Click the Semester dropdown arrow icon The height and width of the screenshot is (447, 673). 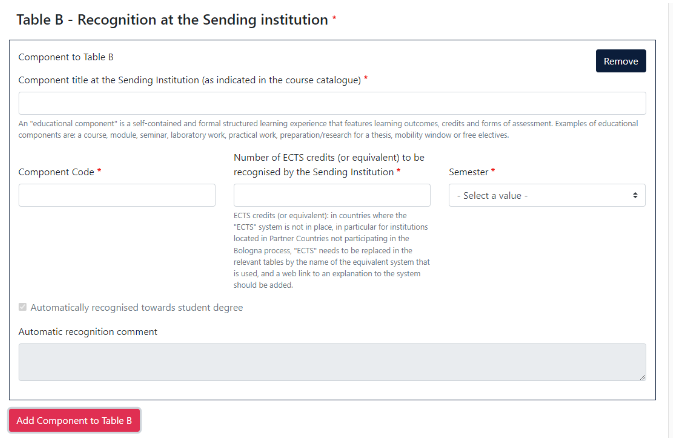point(635,195)
